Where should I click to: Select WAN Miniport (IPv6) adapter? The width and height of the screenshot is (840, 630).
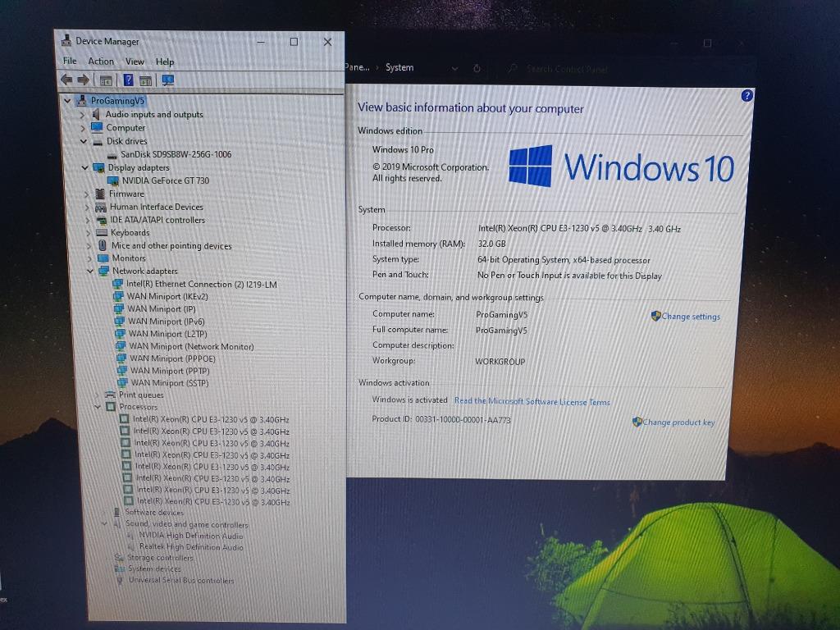pos(166,322)
